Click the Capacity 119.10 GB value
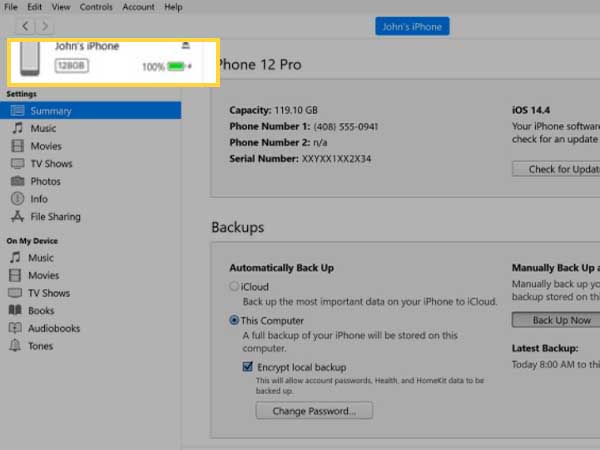Screen dimensions: 600x450 296,110
